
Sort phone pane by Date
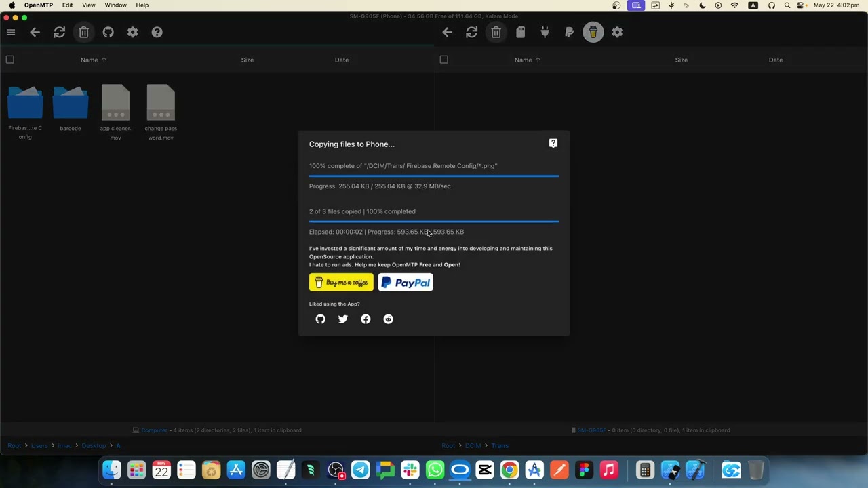(776, 60)
